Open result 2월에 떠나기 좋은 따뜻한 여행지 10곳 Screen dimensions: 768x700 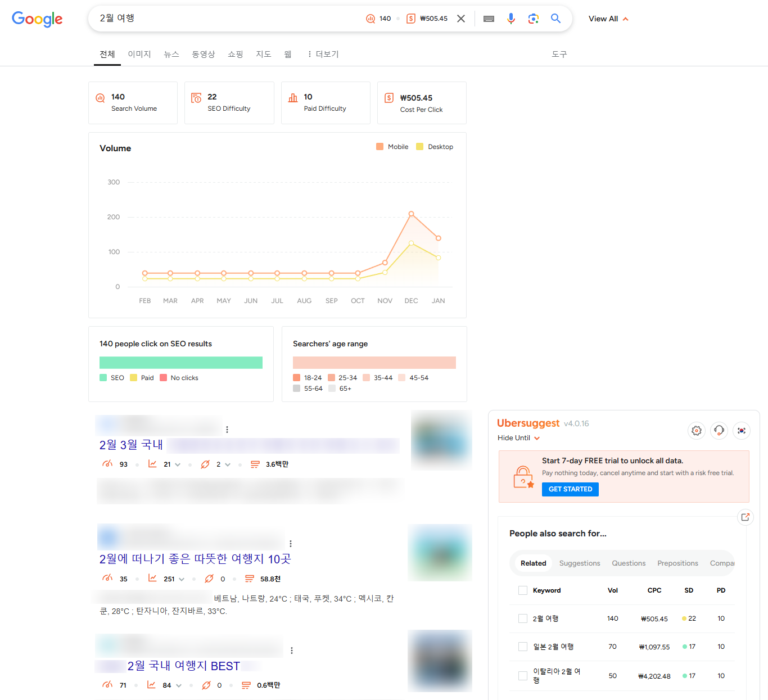[x=195, y=559]
